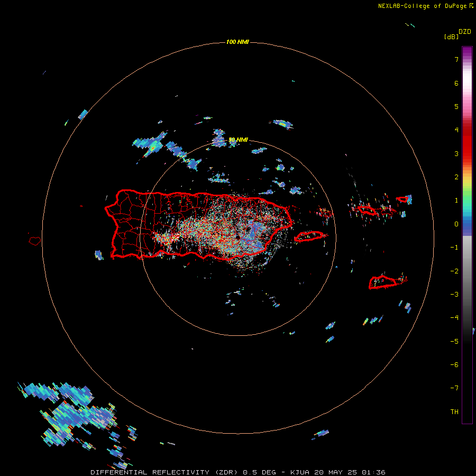Click the 7 tick label on color scale
The width and height of the screenshot is (476, 476).
[456, 59]
